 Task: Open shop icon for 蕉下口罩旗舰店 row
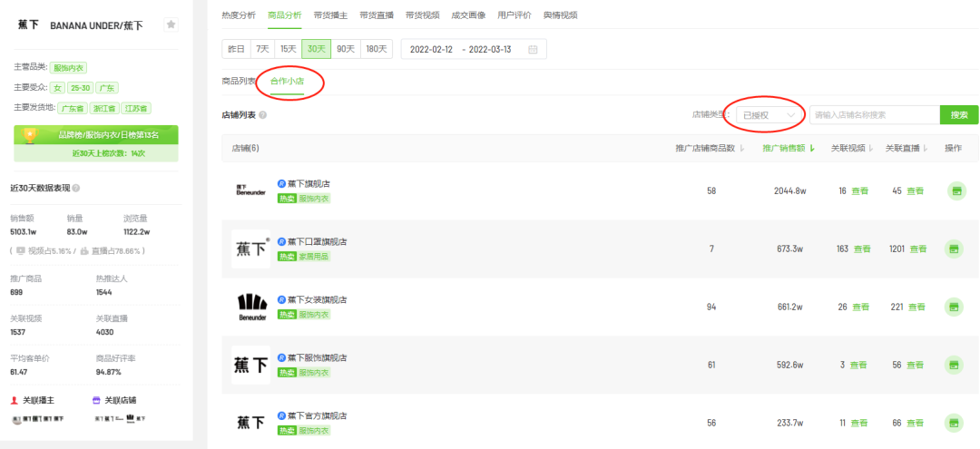(955, 249)
